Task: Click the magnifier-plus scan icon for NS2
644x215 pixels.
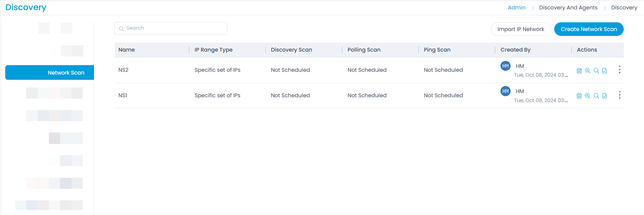Action: point(587,71)
